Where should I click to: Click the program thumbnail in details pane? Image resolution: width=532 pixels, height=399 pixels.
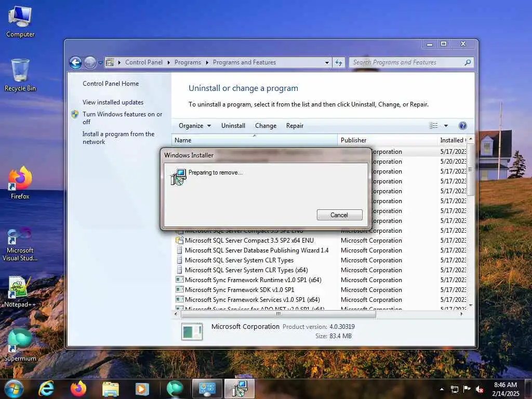tap(192, 331)
